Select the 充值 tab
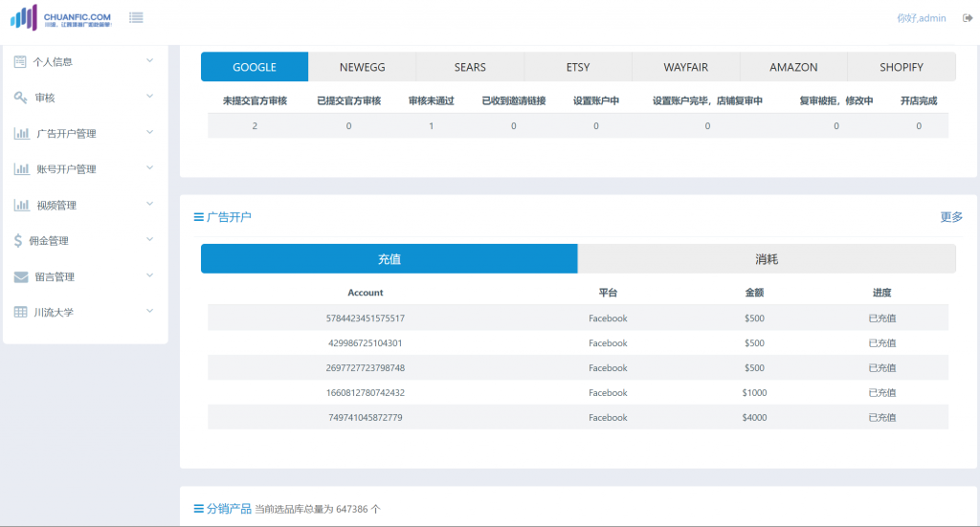Viewport: 980px width, 527px height. click(390, 258)
